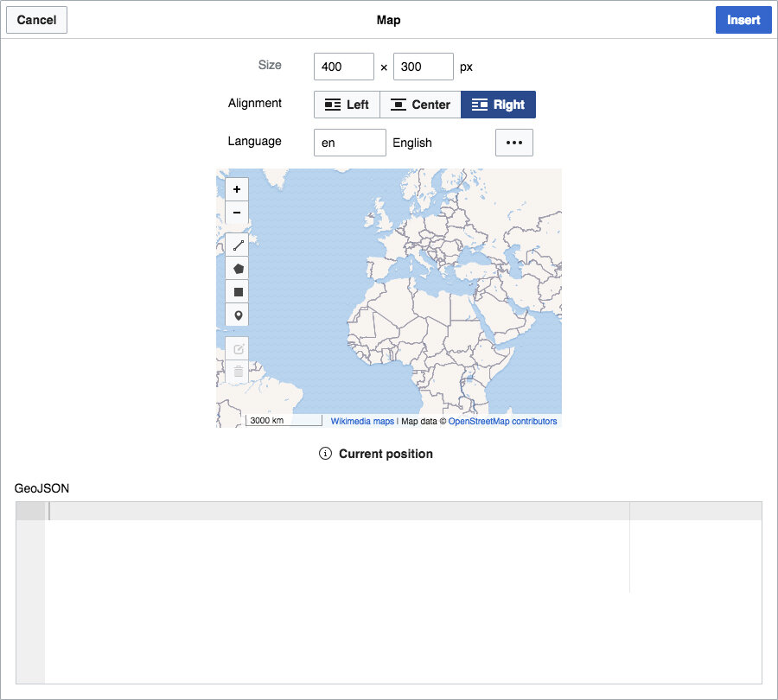778x700 pixels.
Task: Click the width size field
Action: pyautogui.click(x=344, y=67)
